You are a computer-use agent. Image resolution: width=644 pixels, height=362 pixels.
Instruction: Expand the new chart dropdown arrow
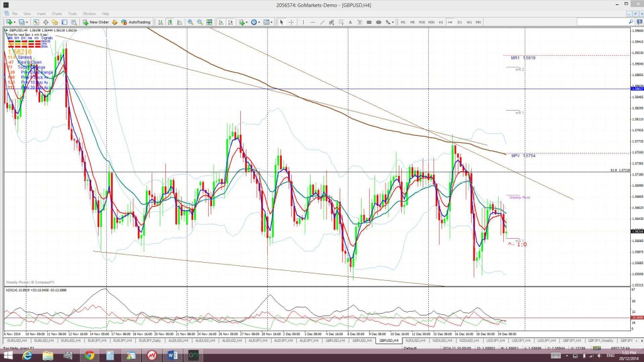tap(14, 22)
